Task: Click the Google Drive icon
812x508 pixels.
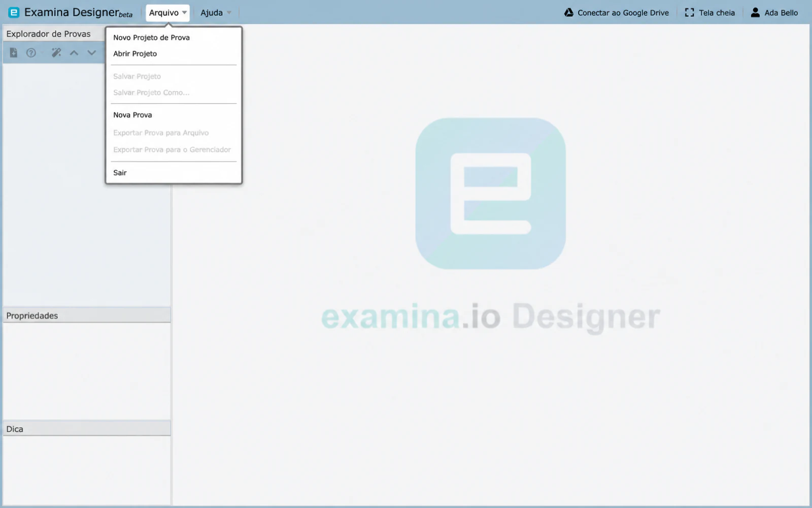Action: [x=569, y=12]
